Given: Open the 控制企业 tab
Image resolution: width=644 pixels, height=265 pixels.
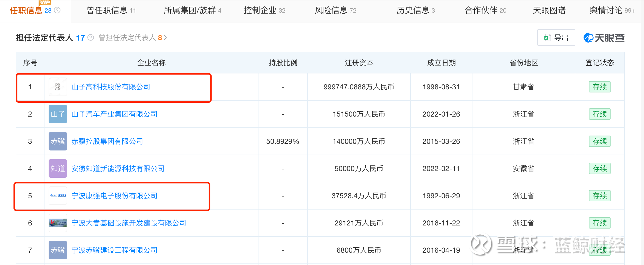Looking at the screenshot, I should (x=265, y=10).
